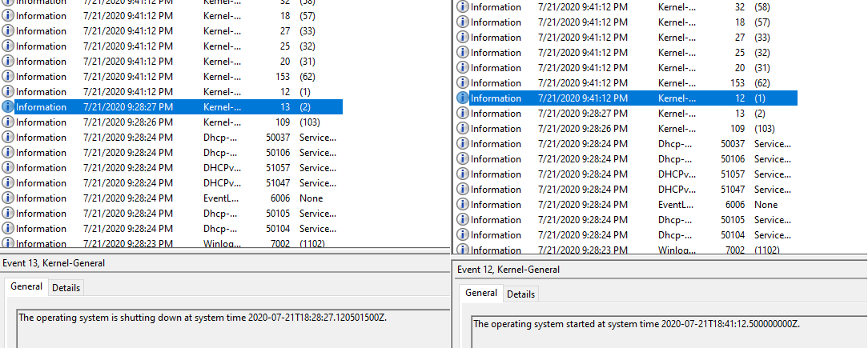The height and width of the screenshot is (348, 868).
Task: Switch to General tab in Event 13 pane
Action: tap(26, 287)
